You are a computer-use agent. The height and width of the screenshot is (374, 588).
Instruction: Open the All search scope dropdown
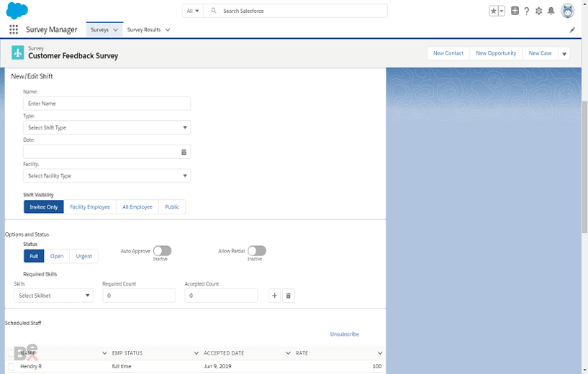tap(193, 11)
